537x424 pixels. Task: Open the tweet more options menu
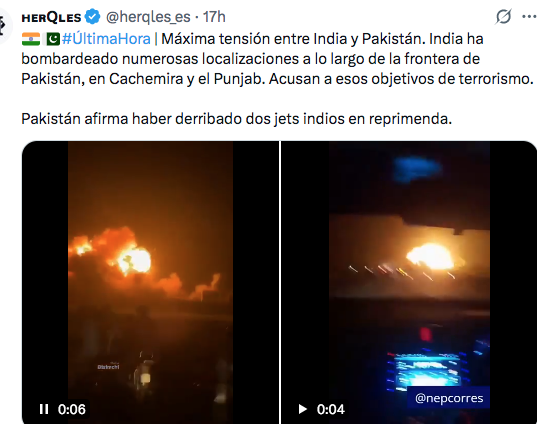[529, 16]
